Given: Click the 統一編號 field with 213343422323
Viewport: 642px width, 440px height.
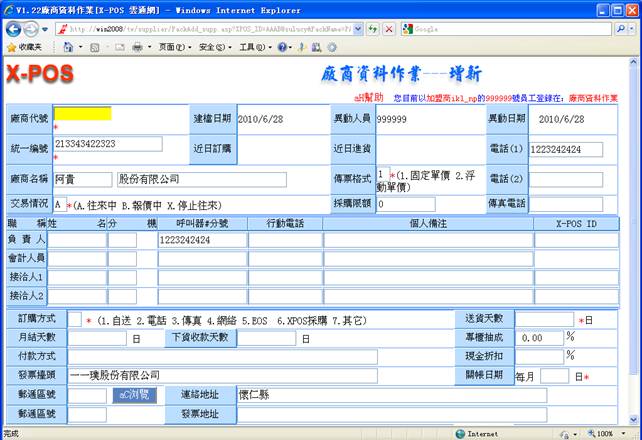Looking at the screenshot, I should [107, 144].
